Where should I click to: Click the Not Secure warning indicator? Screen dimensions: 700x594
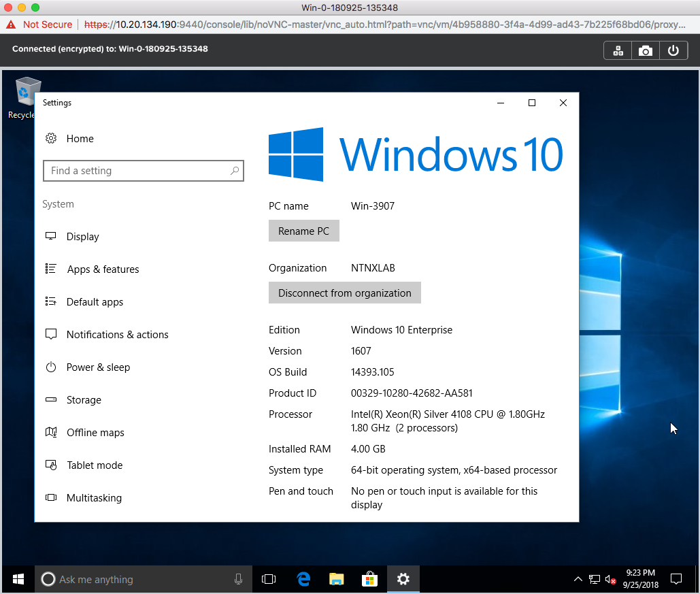tap(39, 24)
